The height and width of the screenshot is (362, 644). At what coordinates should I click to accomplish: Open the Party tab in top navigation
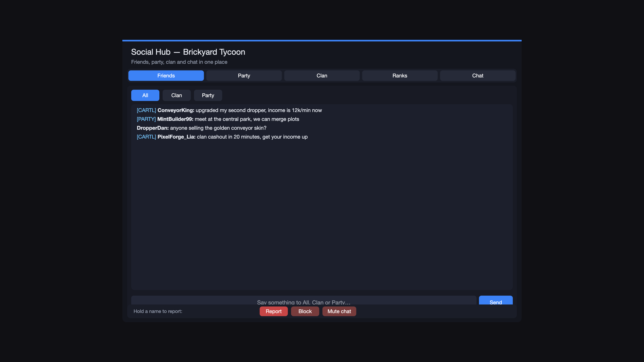tap(244, 75)
